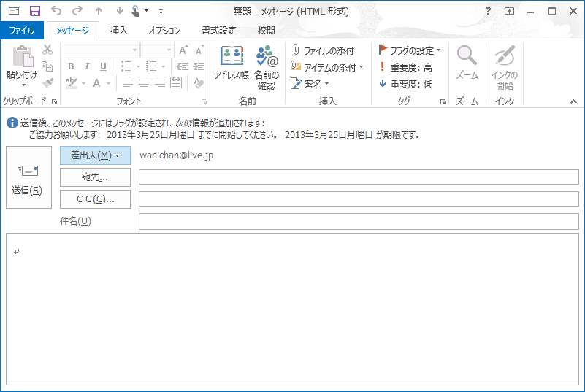Open the 差出人(M) sender dropdown

click(95, 155)
